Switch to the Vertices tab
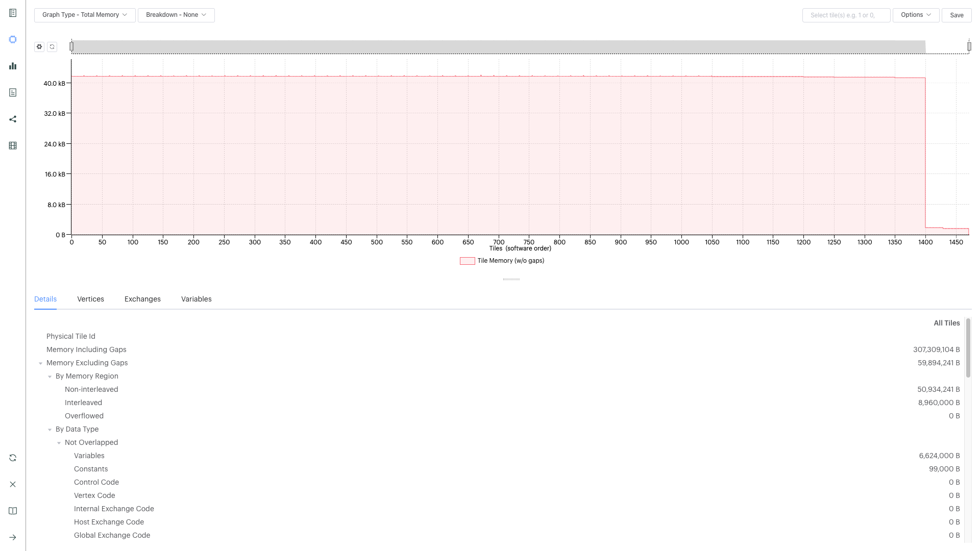 (90, 299)
